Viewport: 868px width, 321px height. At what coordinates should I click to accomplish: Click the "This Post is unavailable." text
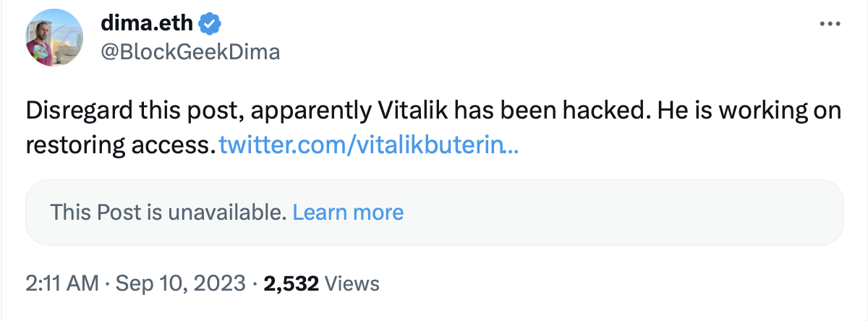pyautogui.click(x=168, y=212)
